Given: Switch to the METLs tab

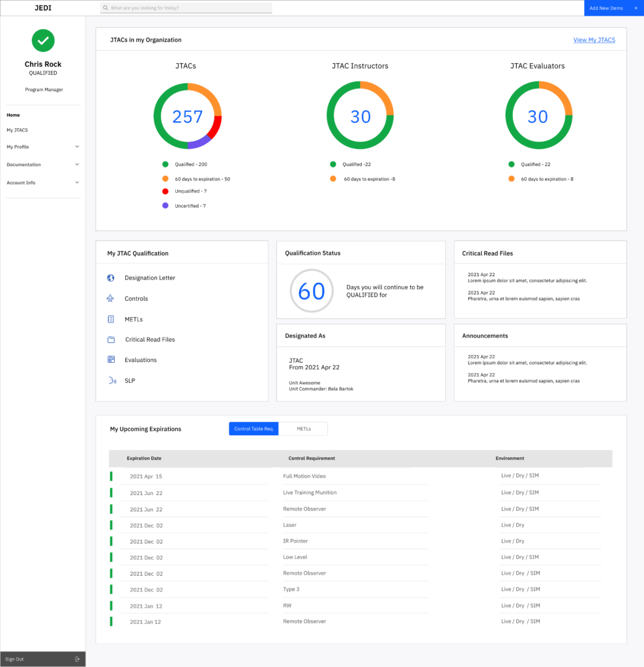Looking at the screenshot, I should [x=303, y=429].
